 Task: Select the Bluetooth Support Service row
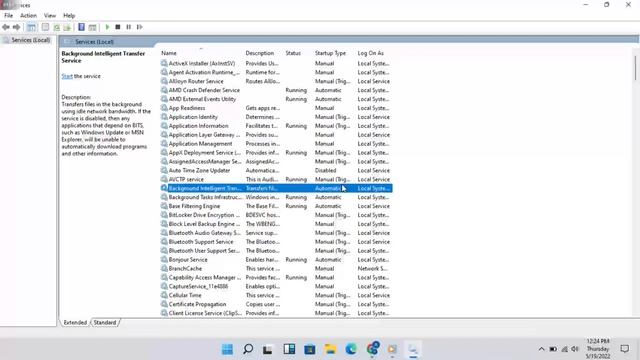click(276, 242)
